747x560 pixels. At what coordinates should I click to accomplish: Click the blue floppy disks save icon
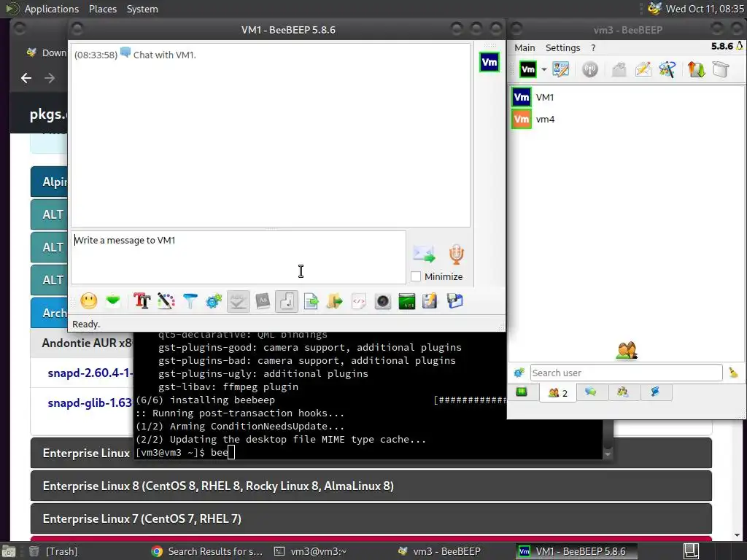454,301
